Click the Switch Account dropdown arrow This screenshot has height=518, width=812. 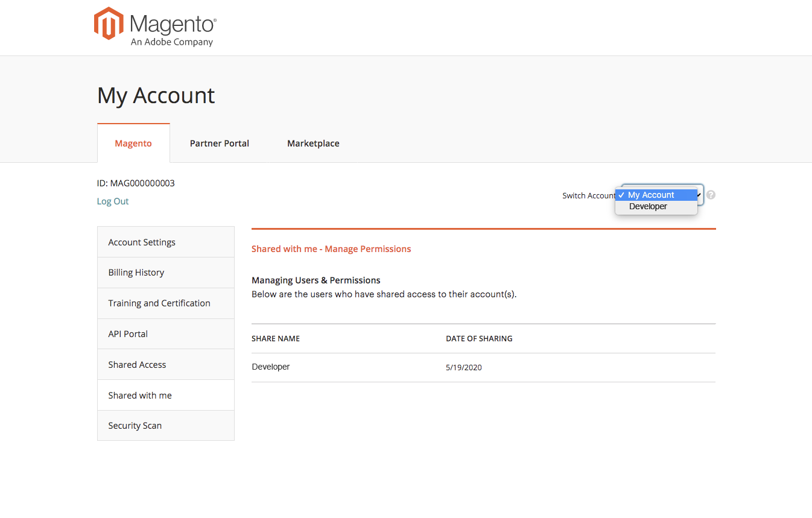point(699,195)
